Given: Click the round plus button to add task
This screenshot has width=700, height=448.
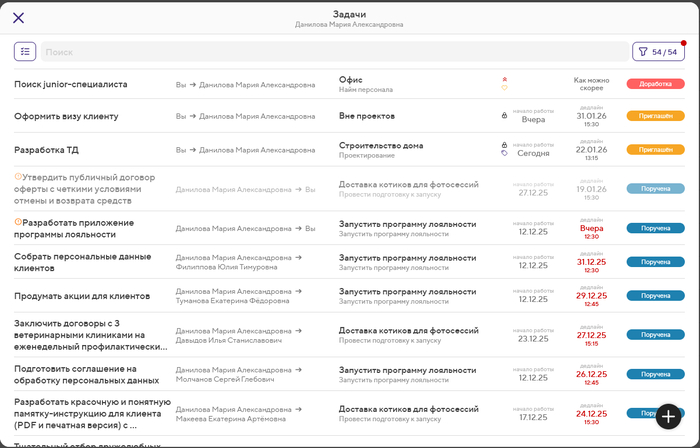Looking at the screenshot, I should 669,416.
